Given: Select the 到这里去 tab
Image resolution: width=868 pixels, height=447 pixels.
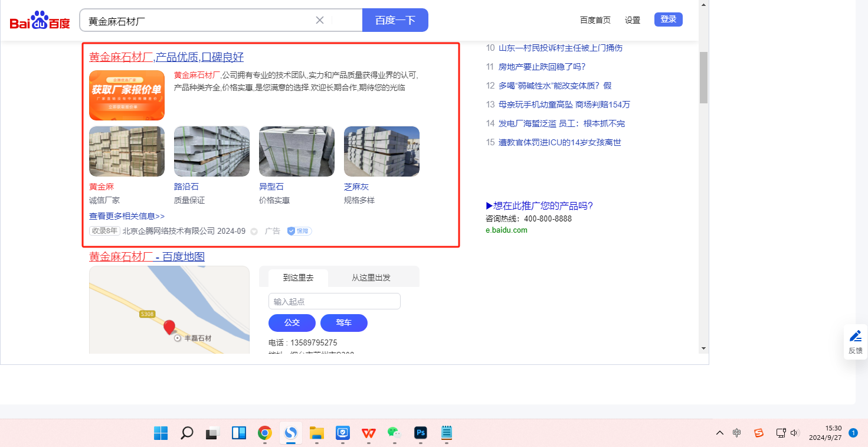Looking at the screenshot, I should pos(298,277).
